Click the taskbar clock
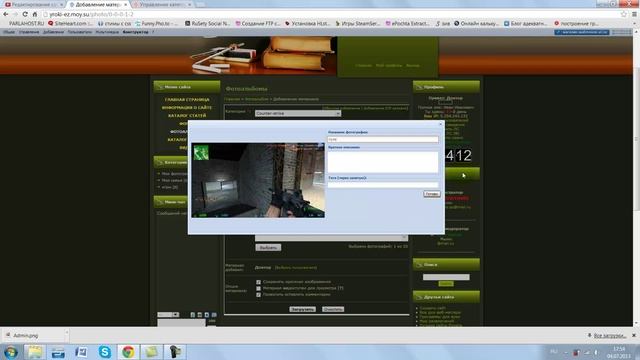 619,352
